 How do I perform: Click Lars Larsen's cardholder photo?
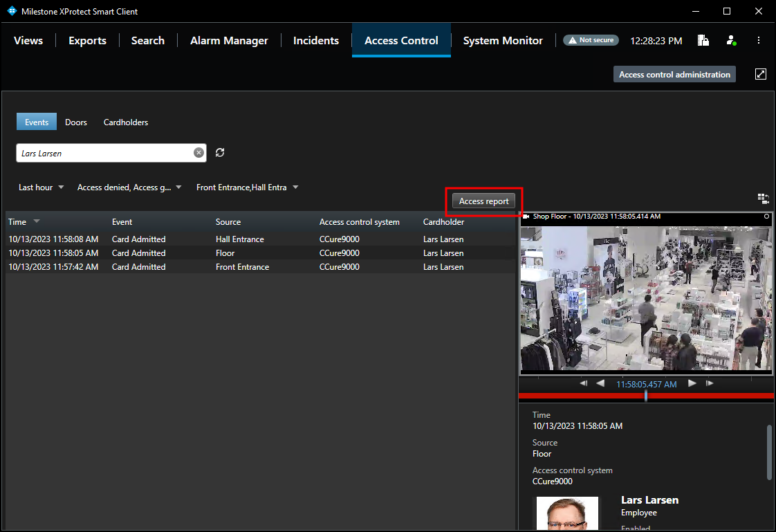(567, 513)
